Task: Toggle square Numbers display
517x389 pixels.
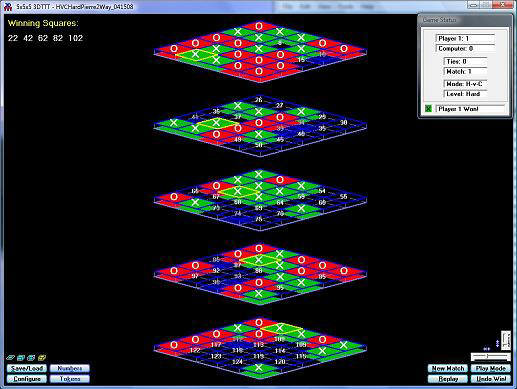Action: coord(70,368)
